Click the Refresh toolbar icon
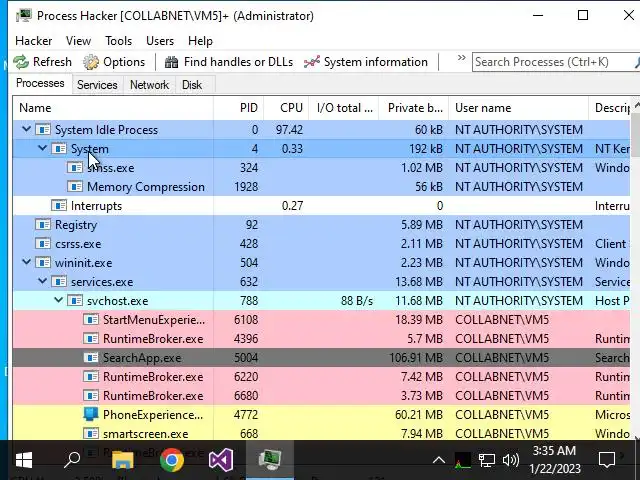This screenshot has height=480, width=640. coord(21,62)
